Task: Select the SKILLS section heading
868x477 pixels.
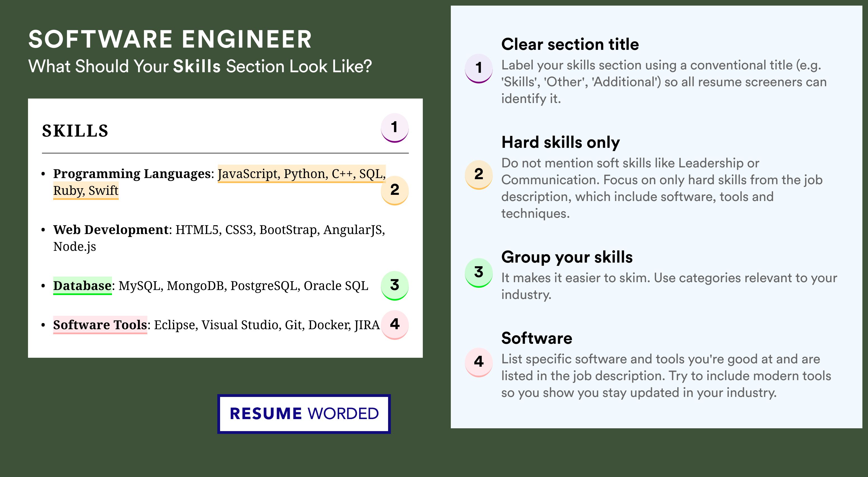Action: coord(75,131)
